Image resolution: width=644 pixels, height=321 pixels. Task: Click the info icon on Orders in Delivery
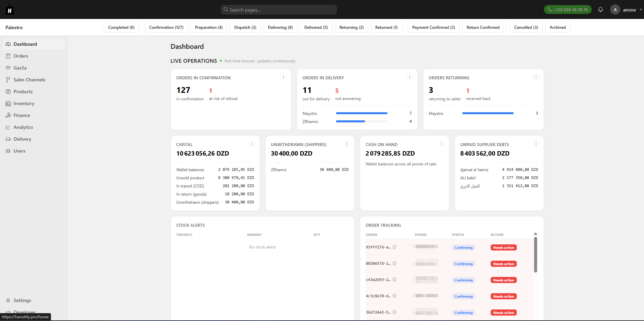(410, 77)
